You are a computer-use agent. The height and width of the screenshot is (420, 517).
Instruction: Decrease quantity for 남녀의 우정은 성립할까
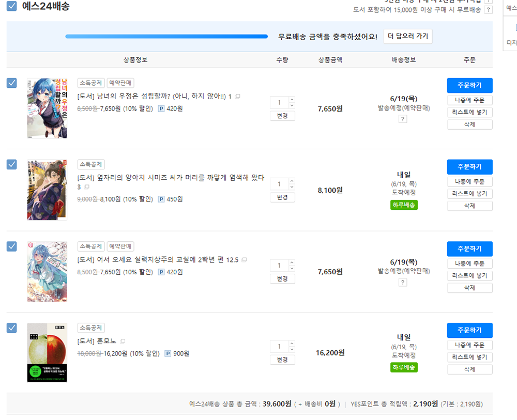point(292,105)
